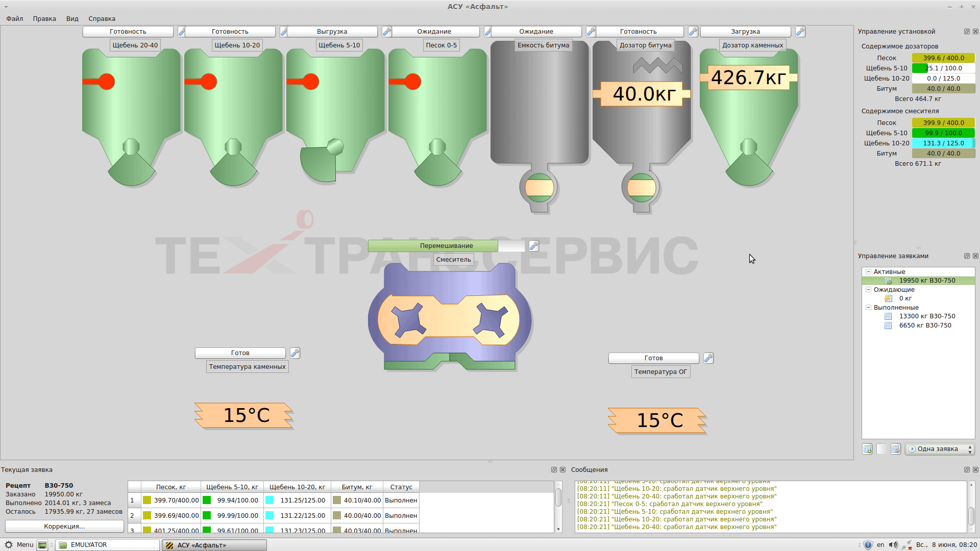Open the Файл menu
The width and height of the screenshot is (980, 551).
pyautogui.click(x=15, y=19)
